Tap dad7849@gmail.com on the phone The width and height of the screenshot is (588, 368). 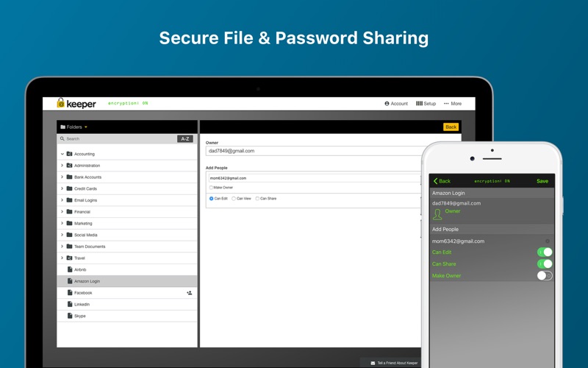pos(456,203)
